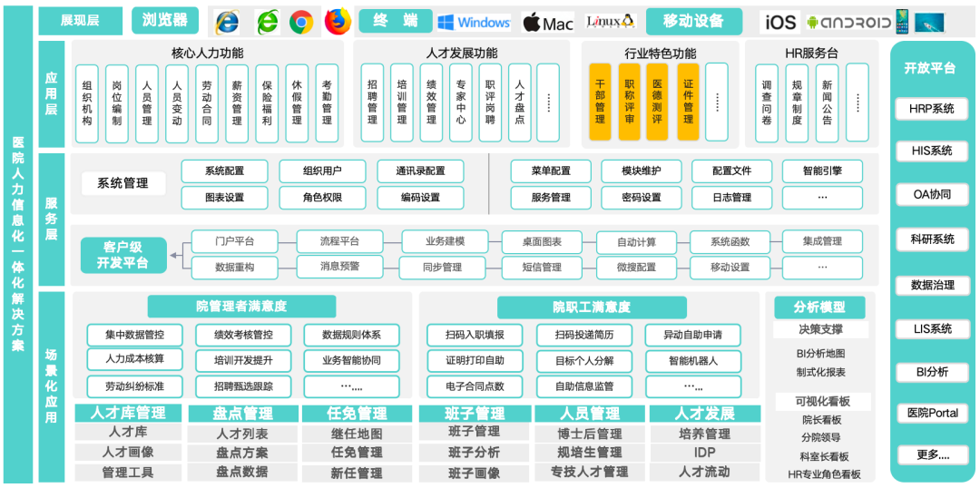Select the 系统配置 box
980x488 pixels.
(x=224, y=171)
